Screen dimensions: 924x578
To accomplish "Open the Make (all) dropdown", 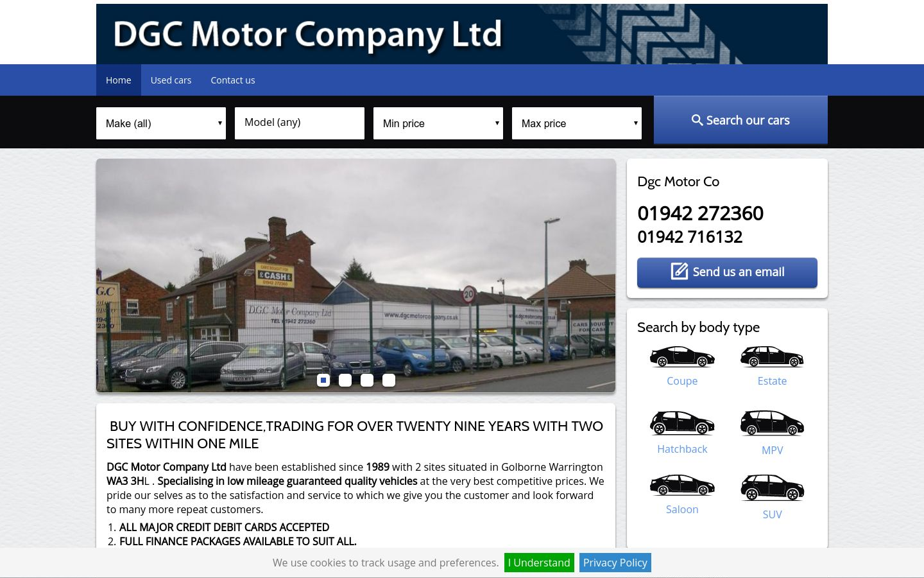I will pos(161,123).
